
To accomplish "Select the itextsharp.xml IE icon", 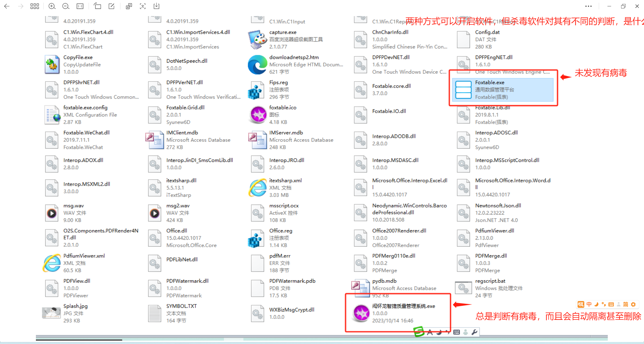I will tap(258, 188).
